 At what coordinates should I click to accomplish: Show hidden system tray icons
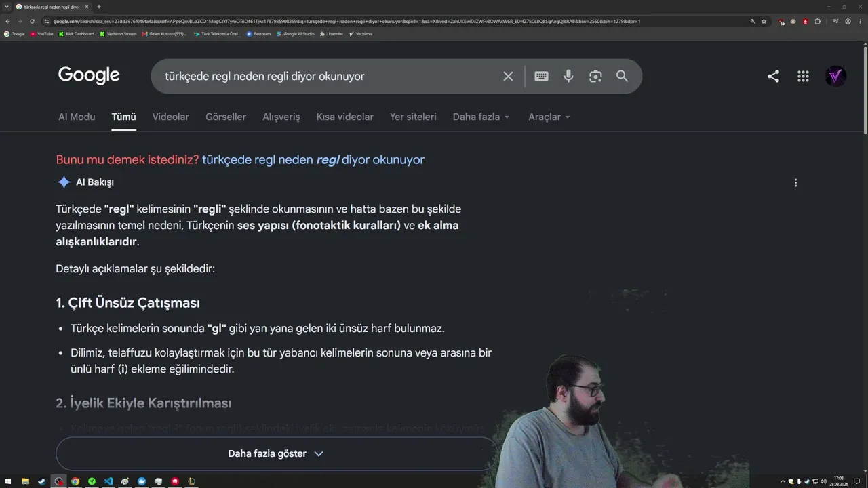[x=783, y=481]
